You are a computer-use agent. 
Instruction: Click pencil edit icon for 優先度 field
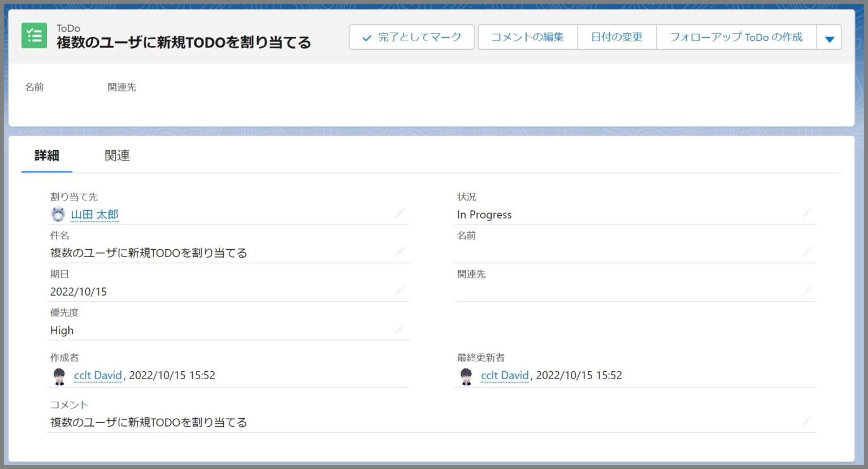tap(400, 329)
